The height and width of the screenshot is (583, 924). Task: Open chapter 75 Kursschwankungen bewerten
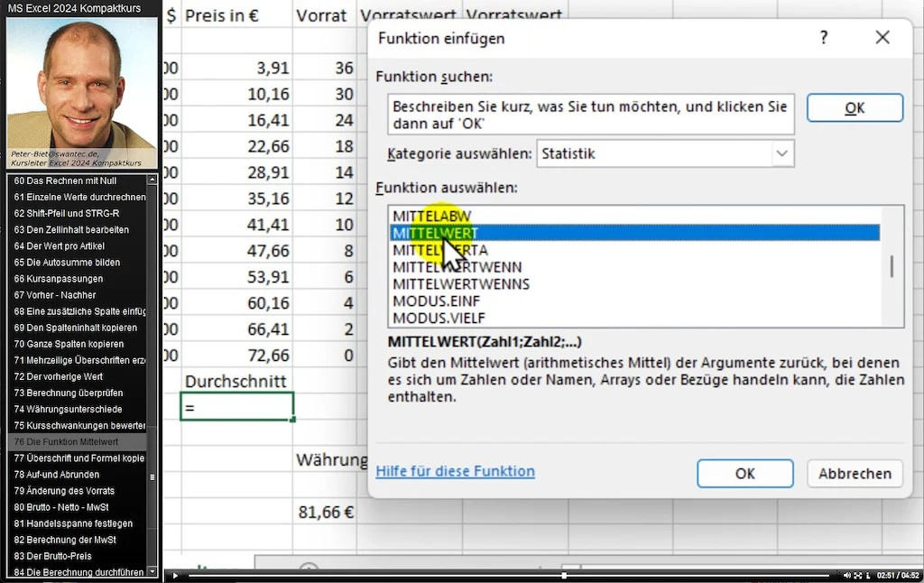point(77,426)
